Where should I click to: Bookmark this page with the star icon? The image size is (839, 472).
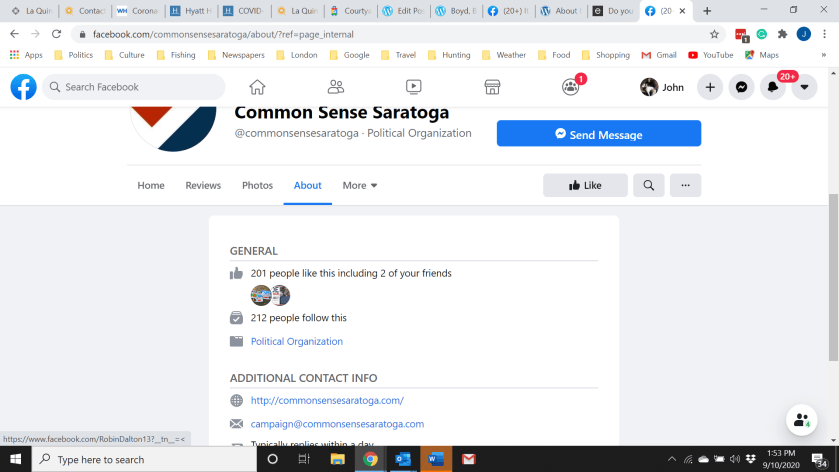click(x=714, y=34)
